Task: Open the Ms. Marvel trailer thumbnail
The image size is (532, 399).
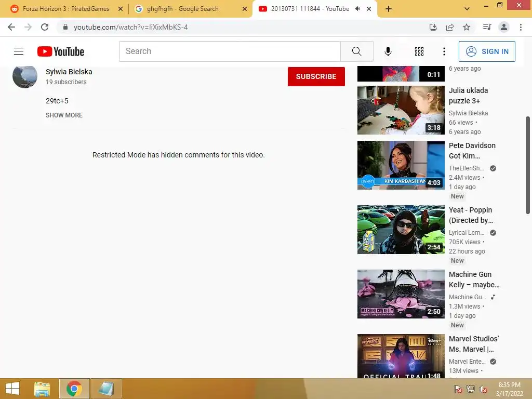Action: (401, 356)
